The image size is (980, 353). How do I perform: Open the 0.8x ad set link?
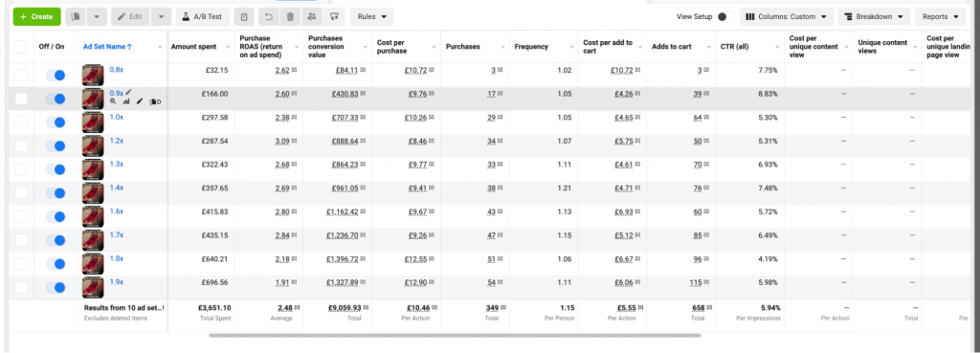[x=116, y=69]
